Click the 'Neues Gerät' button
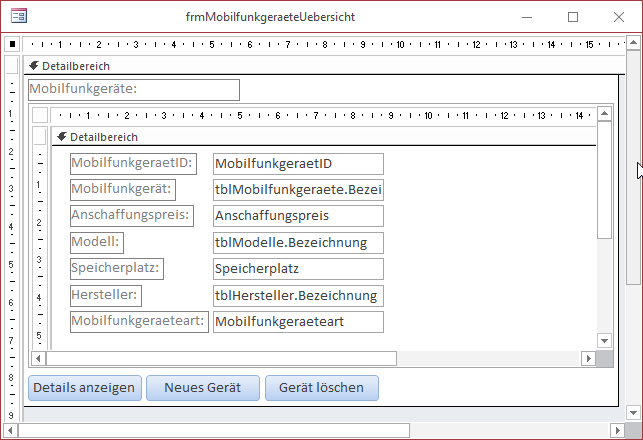This screenshot has height=440, width=643. [203, 388]
